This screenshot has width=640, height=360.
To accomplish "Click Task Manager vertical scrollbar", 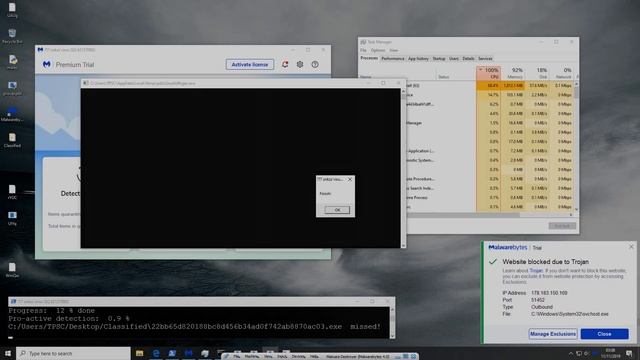I will click(576, 146).
